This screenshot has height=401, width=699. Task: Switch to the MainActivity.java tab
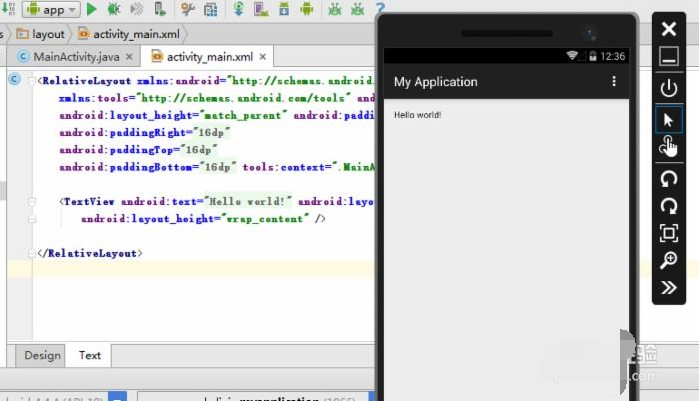(76, 56)
